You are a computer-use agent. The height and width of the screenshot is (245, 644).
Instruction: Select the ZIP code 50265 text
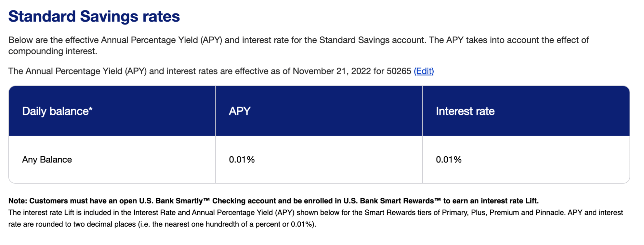pos(399,71)
